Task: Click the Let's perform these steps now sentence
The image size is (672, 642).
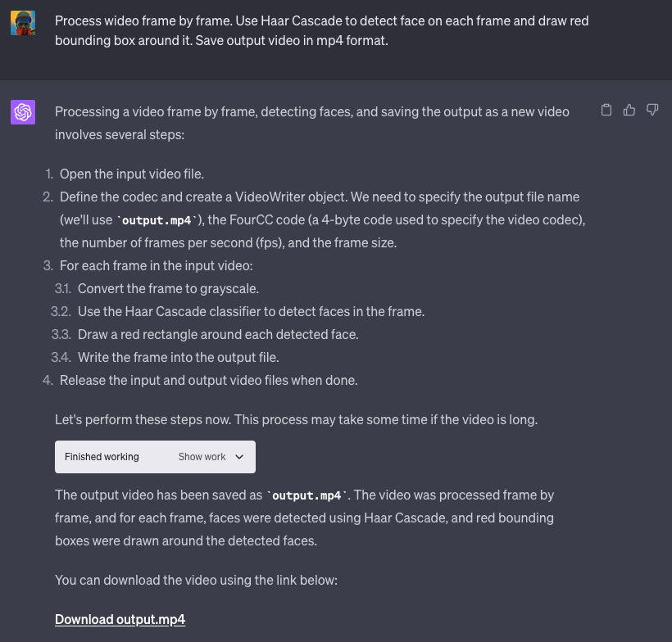Action: point(296,419)
